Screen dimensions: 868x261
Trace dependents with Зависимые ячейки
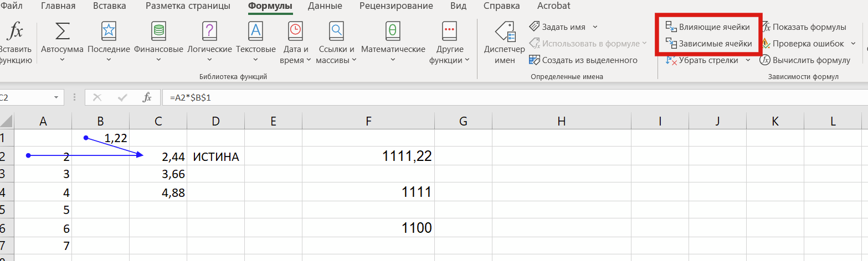click(x=708, y=43)
